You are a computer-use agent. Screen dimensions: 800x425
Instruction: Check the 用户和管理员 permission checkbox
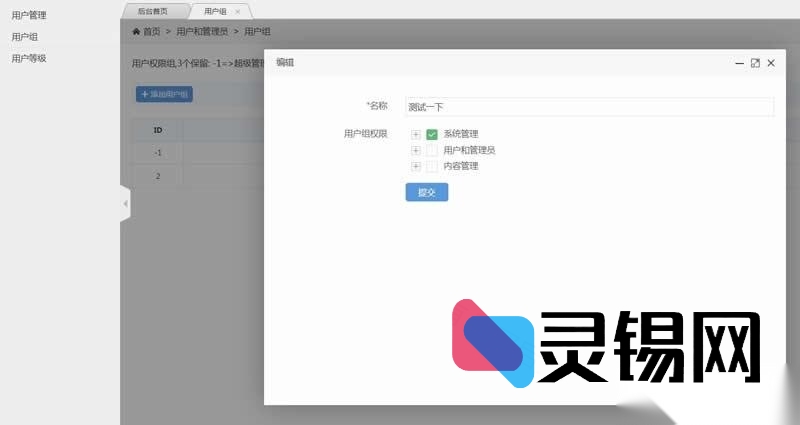point(432,150)
